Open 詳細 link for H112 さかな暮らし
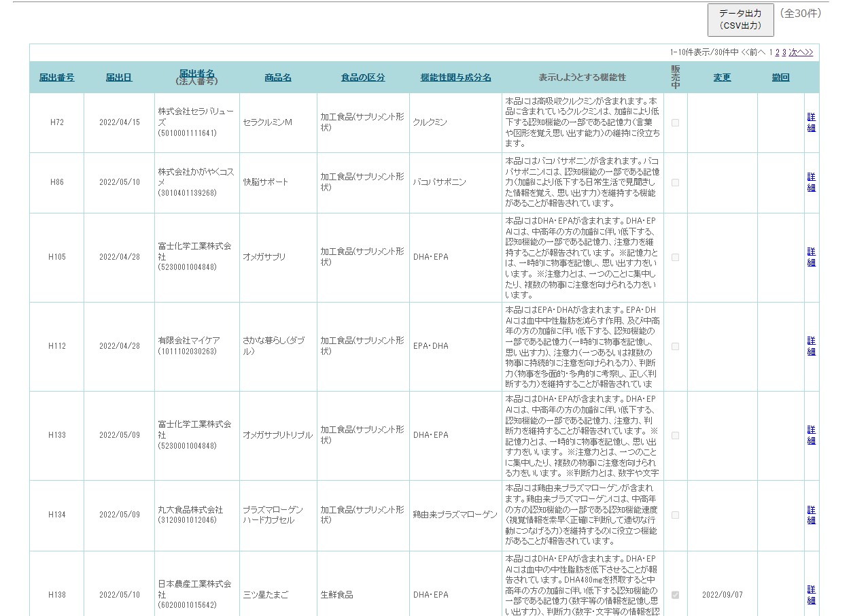This screenshot has height=616, width=851. [x=811, y=346]
